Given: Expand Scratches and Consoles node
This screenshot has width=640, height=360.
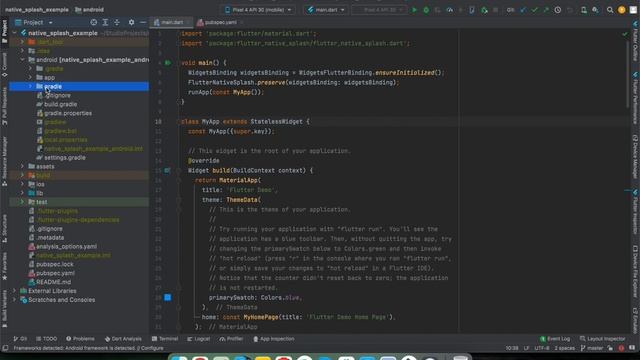Looking at the screenshot, I should click(15, 300).
